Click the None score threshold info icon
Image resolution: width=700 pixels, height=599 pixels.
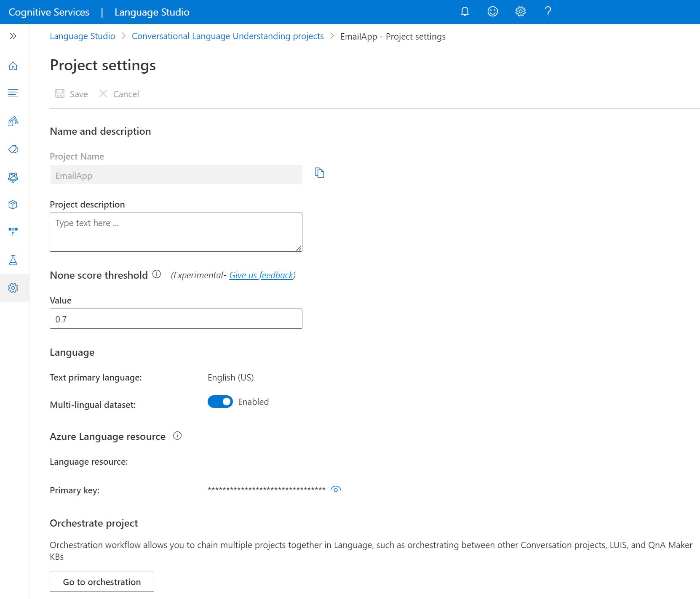157,274
